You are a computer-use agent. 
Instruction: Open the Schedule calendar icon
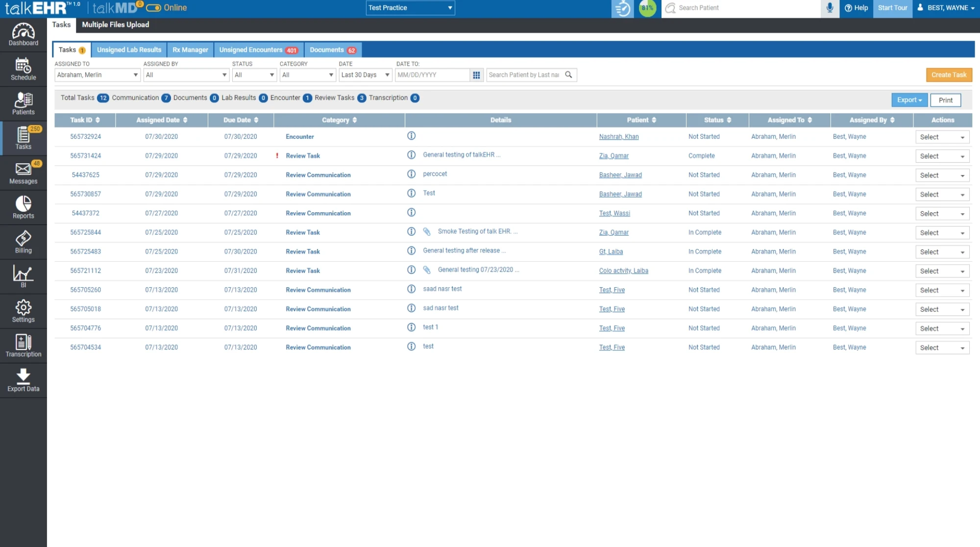pyautogui.click(x=23, y=69)
